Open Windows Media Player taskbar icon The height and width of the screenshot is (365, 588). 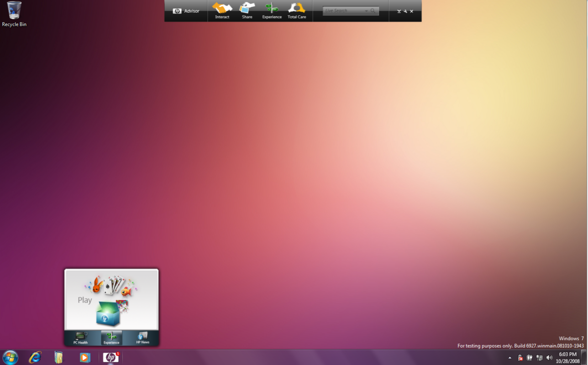(x=84, y=358)
